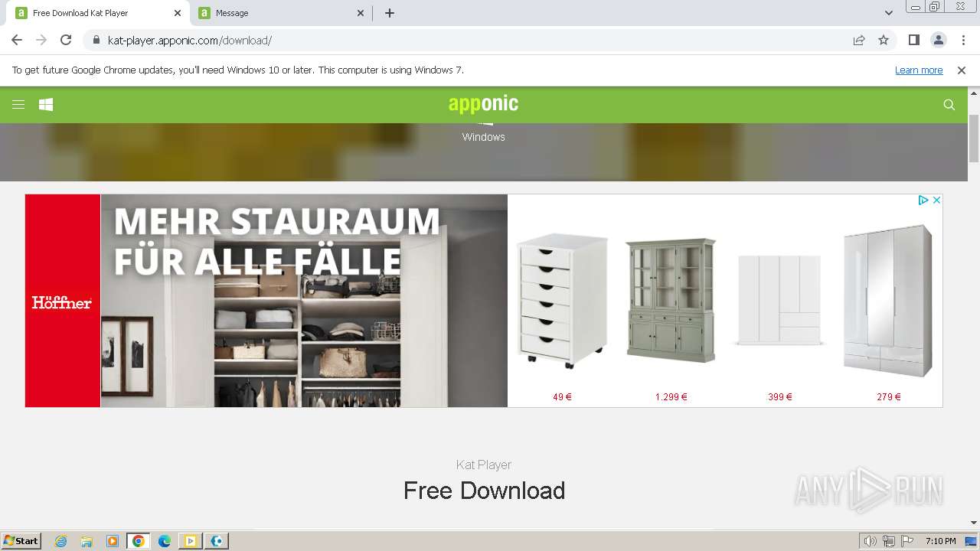Open Action Center flag icon
Screen dimensions: 980x551
[x=907, y=541]
